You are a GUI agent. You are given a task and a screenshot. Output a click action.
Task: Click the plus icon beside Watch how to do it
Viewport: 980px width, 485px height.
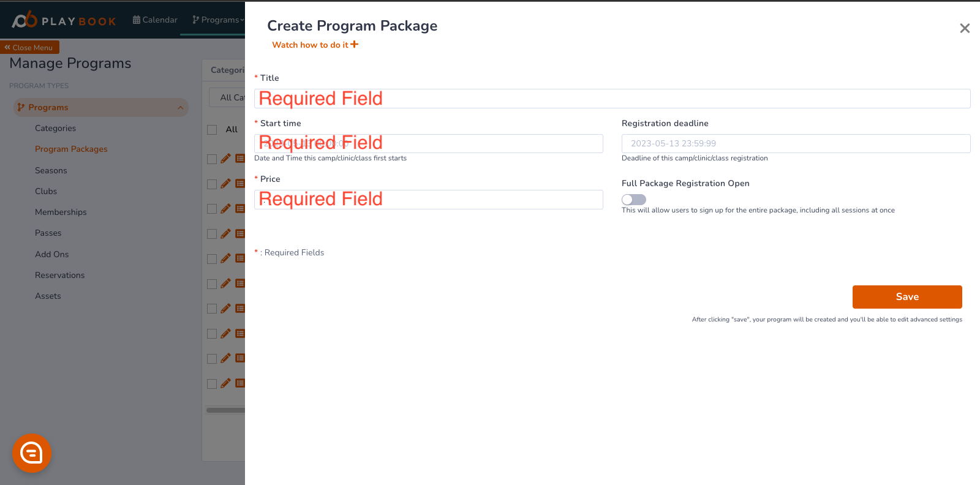coord(355,44)
